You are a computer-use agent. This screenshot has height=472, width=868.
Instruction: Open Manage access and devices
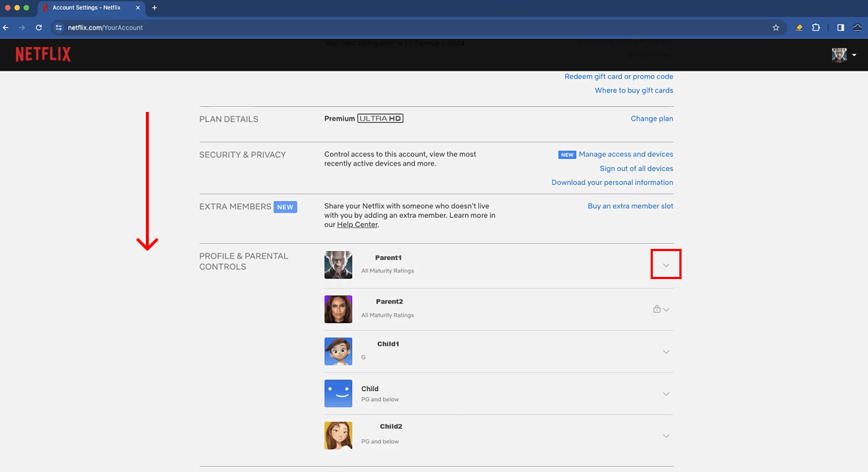(x=626, y=154)
